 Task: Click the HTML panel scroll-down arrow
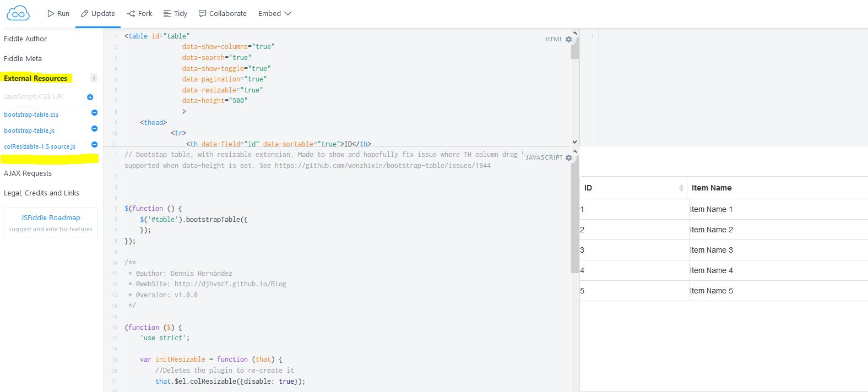[575, 142]
